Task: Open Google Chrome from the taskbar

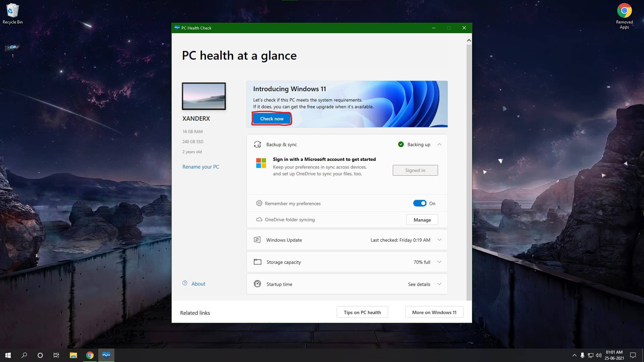Action: [x=90, y=355]
